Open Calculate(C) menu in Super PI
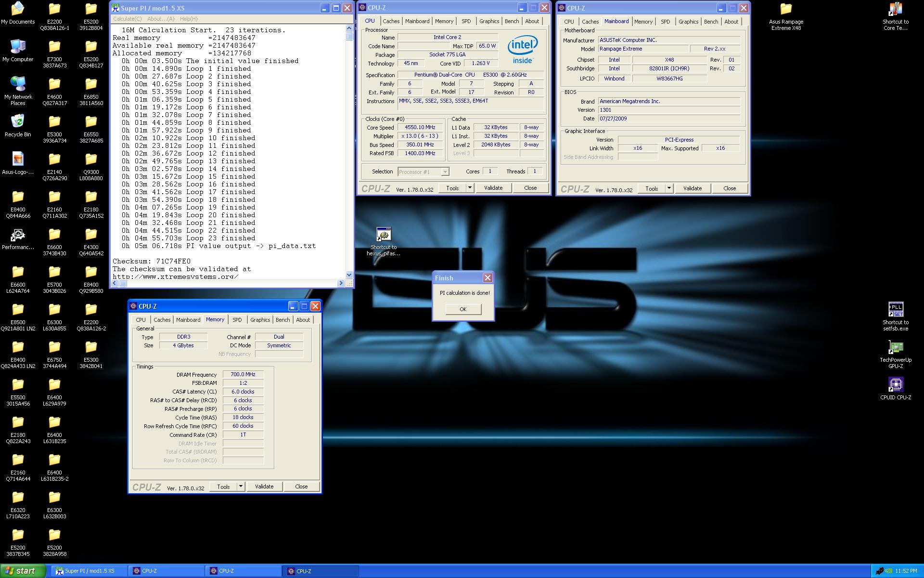Screen dimensions: 924x578 click(x=127, y=19)
